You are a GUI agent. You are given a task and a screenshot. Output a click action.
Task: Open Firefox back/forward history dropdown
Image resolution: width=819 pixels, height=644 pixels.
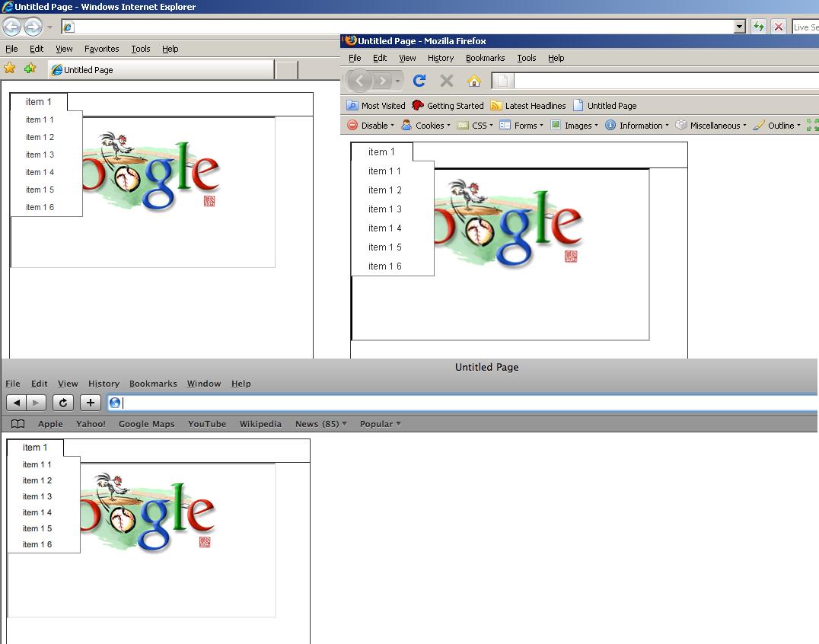(x=398, y=81)
